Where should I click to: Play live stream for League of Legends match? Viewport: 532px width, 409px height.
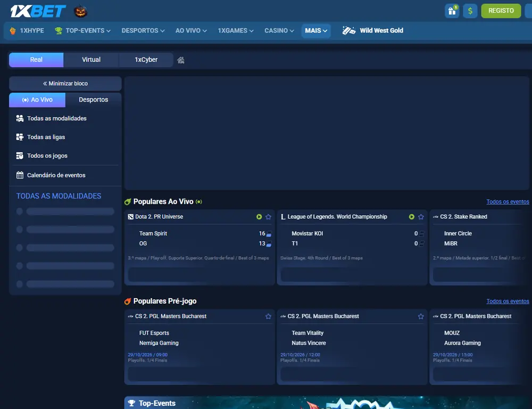[412, 217]
